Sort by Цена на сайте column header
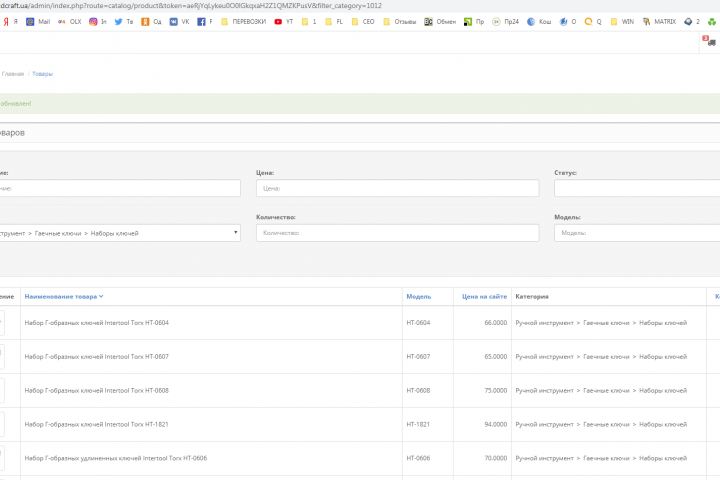 (x=484, y=297)
